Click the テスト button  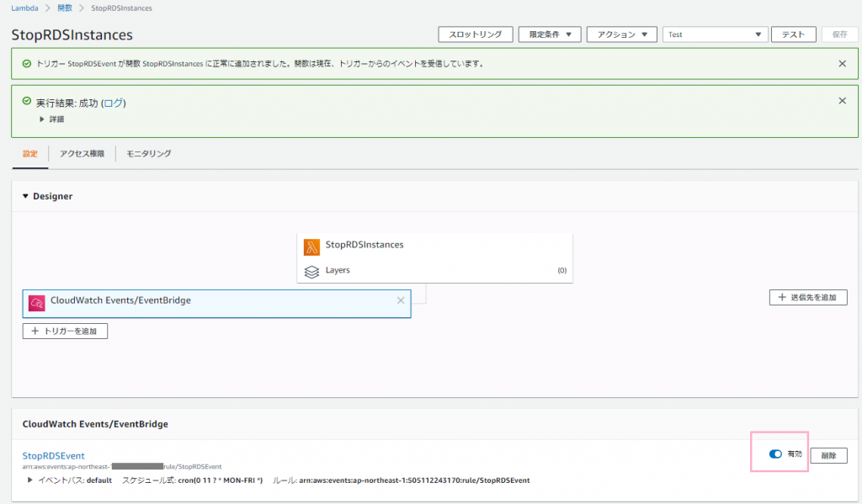pos(793,34)
